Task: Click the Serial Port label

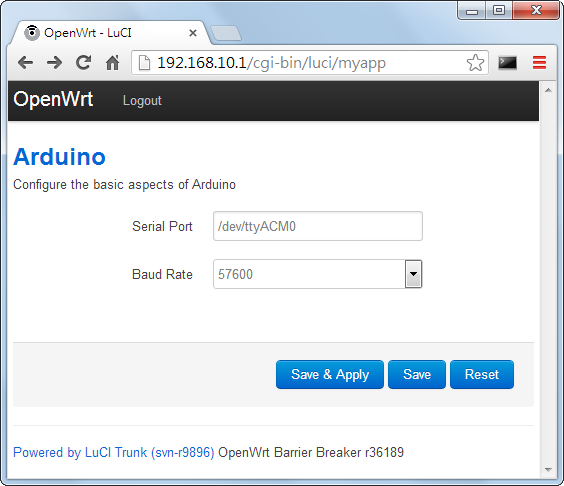Action: [162, 226]
